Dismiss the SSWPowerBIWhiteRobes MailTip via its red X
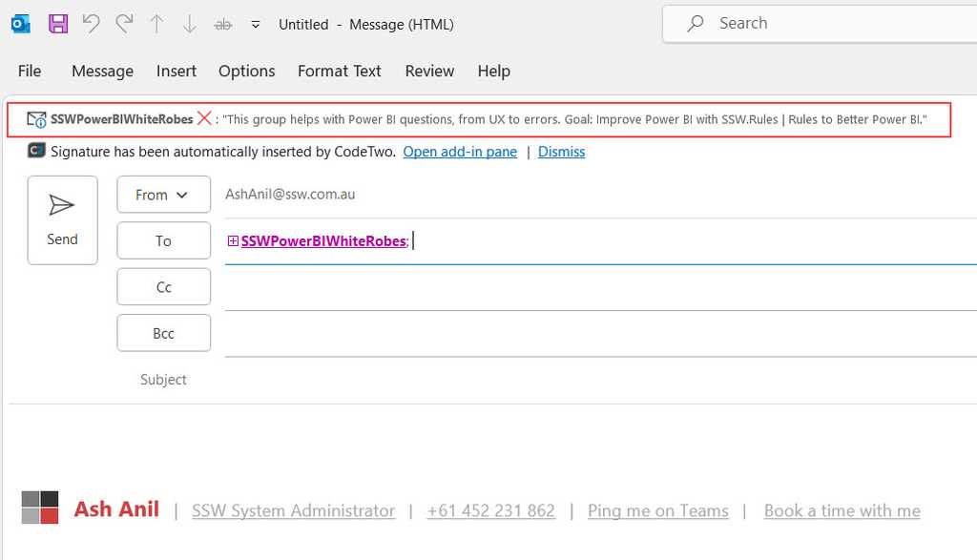This screenshot has height=560, width=977. click(204, 120)
